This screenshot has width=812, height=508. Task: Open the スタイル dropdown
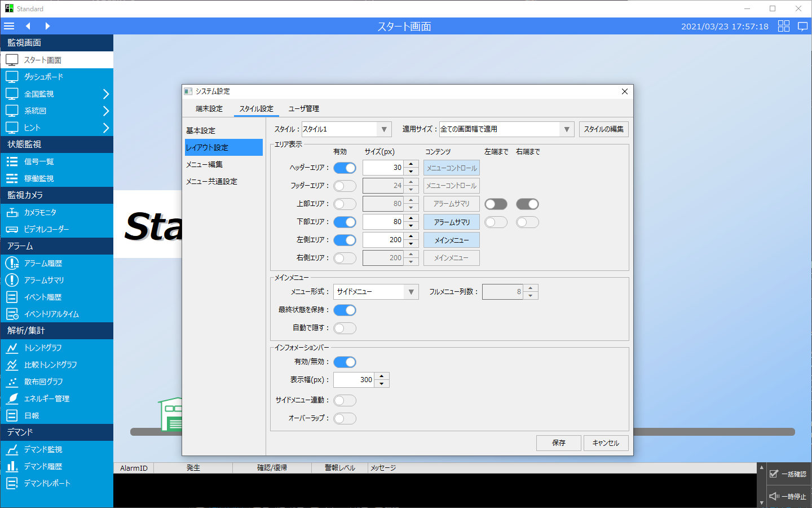(x=346, y=129)
